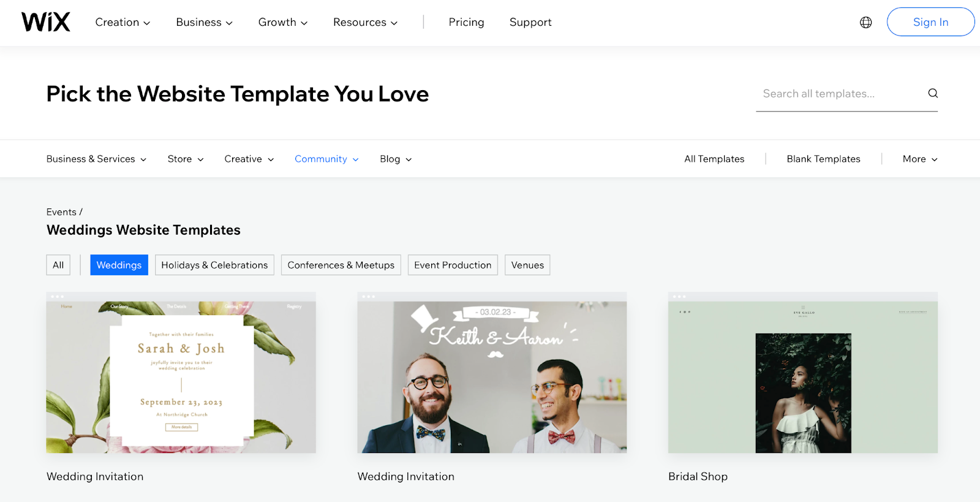Click the Wix logo
Image resolution: width=980 pixels, height=502 pixels.
coord(46,22)
